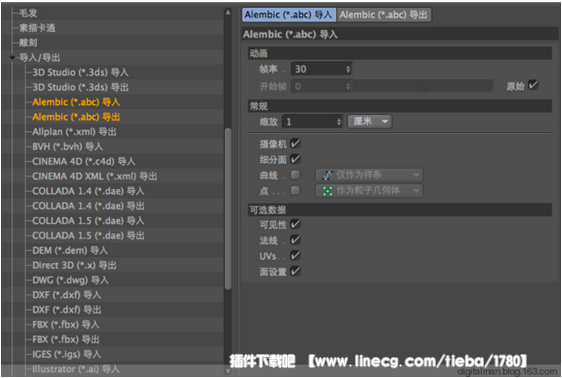Toggle the 原始 checkbox
Image resolution: width=562 pixels, height=378 pixels.
click(x=533, y=85)
